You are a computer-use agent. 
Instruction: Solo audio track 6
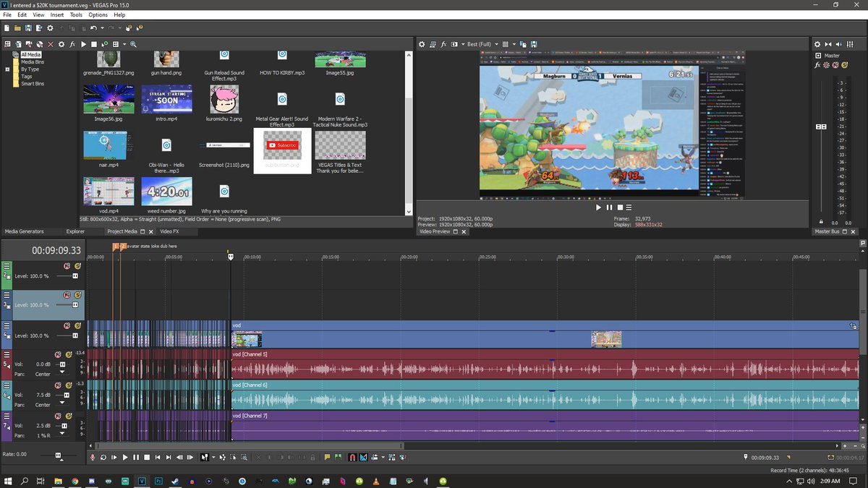[69, 385]
